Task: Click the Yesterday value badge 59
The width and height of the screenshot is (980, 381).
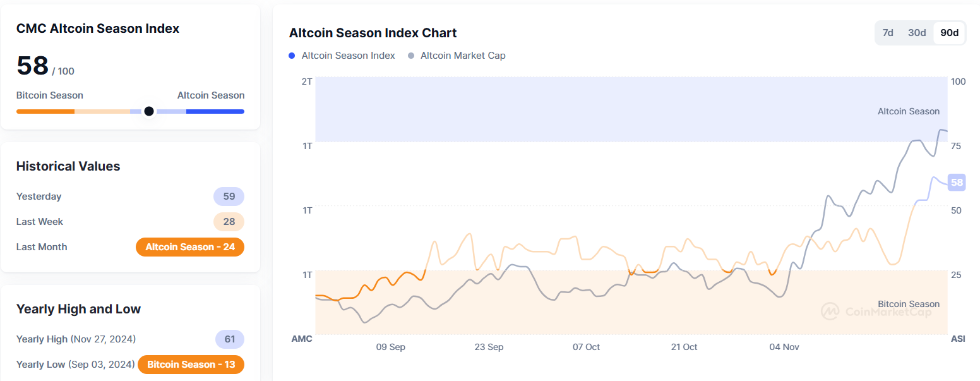Action: (229, 197)
